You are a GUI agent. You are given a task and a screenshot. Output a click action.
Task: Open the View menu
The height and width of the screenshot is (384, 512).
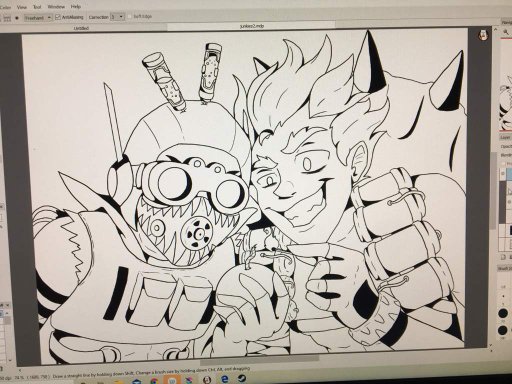(22, 7)
